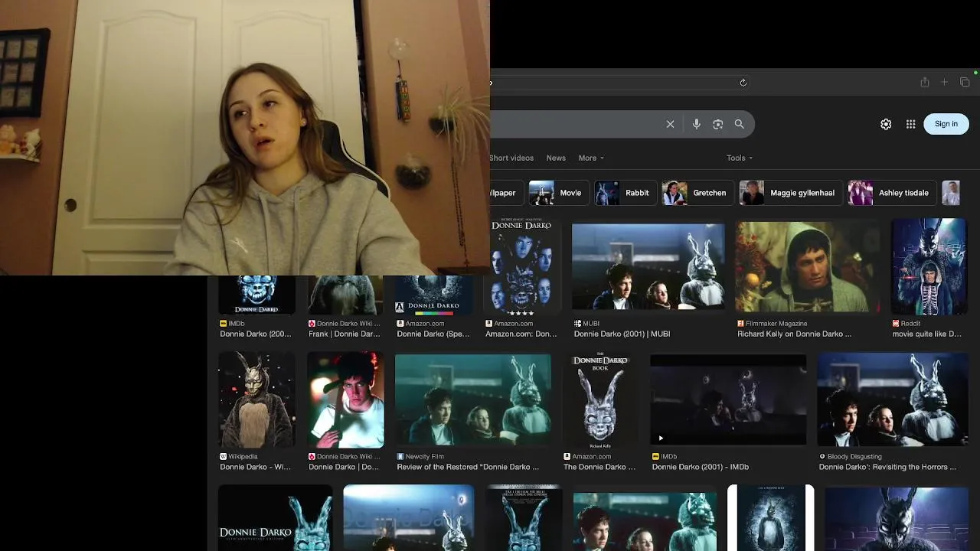The image size is (980, 551).
Task: Expand the More search options dropdown
Action: (x=591, y=158)
